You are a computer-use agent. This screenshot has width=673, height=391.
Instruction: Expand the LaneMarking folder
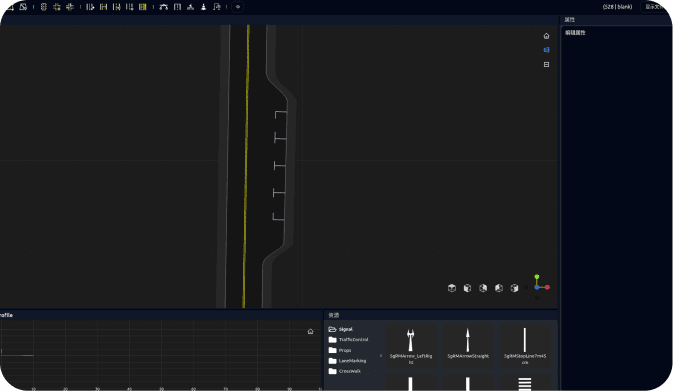(x=347, y=361)
